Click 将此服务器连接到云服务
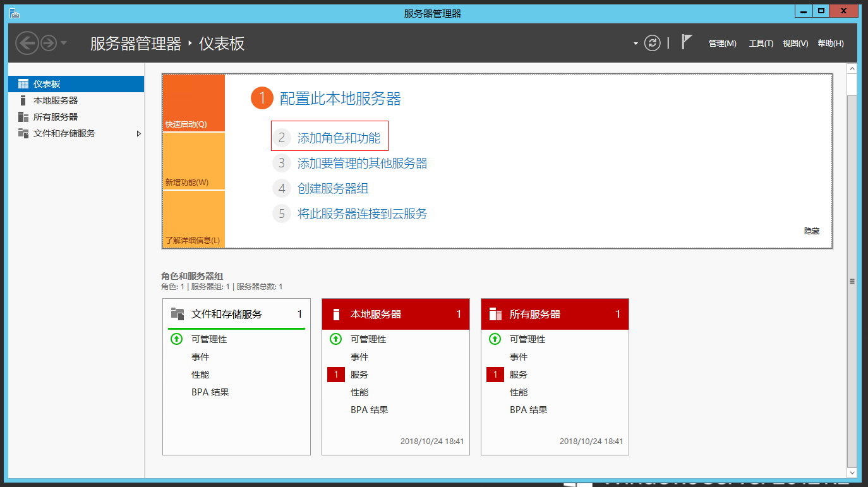Viewport: 868px width, 487px height. point(363,214)
